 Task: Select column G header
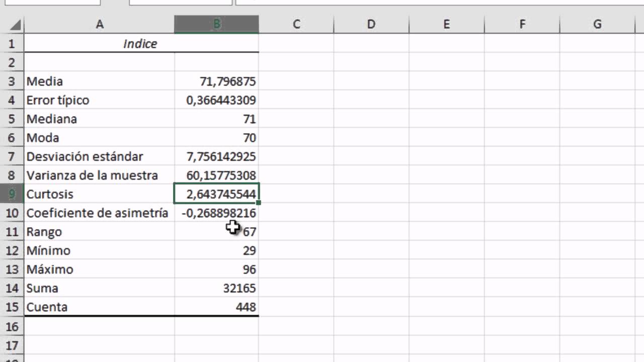pos(598,24)
